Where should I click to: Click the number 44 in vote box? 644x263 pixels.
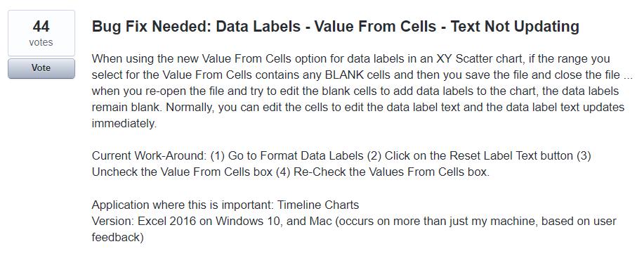click(x=41, y=27)
